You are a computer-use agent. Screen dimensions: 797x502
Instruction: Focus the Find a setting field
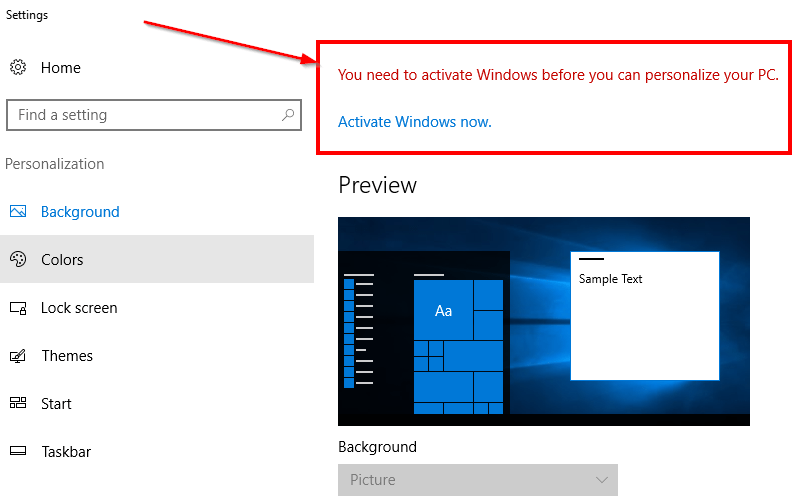(154, 115)
